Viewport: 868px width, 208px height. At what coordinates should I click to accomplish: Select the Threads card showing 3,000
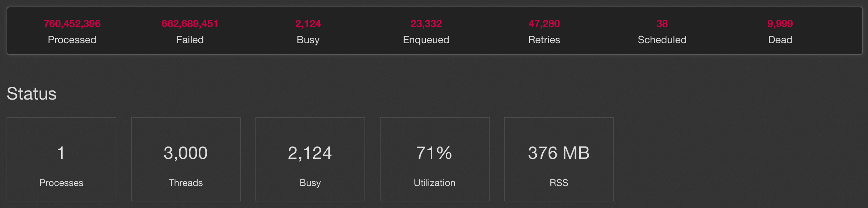pos(186,159)
